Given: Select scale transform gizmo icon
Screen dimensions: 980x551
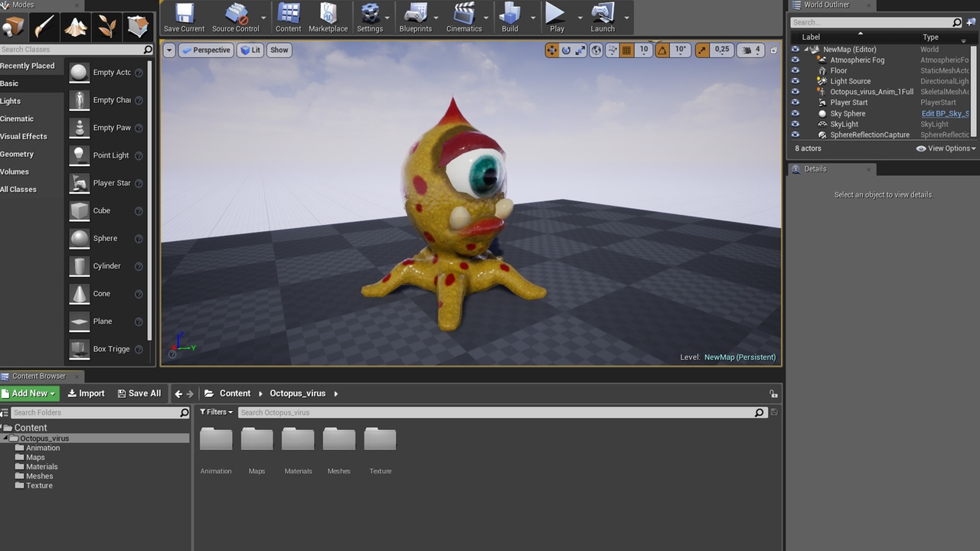Looking at the screenshot, I should (x=580, y=50).
